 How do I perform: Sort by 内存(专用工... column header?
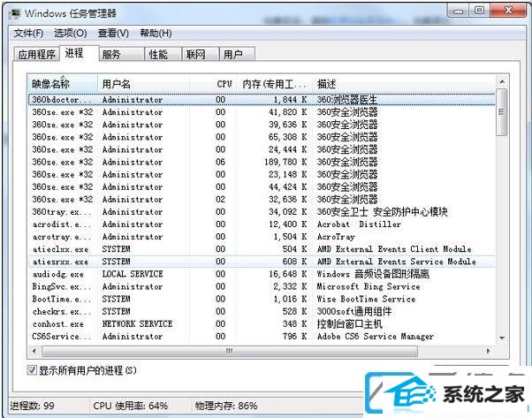coord(274,84)
